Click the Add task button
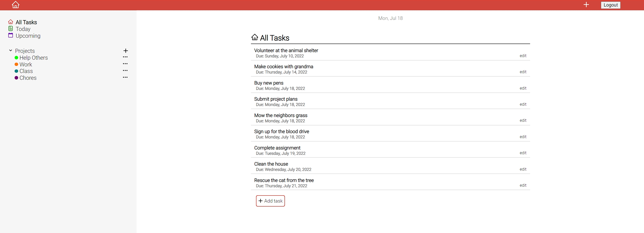The width and height of the screenshot is (644, 233). pos(270,201)
